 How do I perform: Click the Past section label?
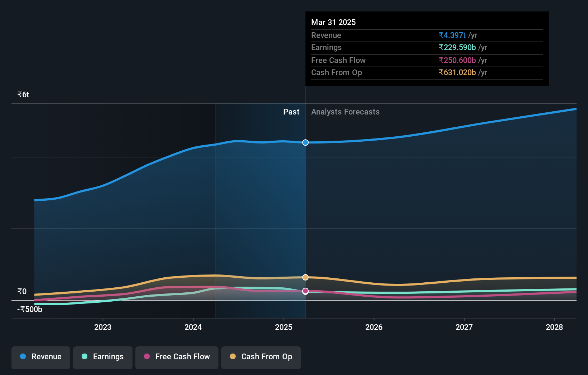point(291,112)
